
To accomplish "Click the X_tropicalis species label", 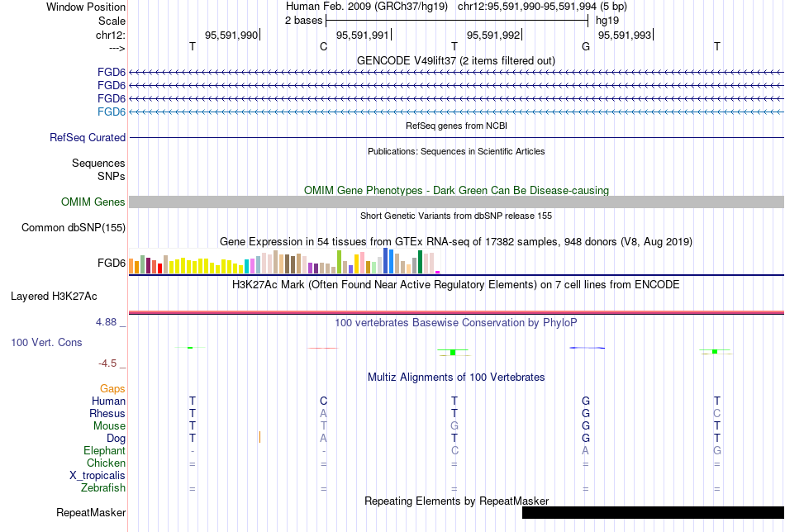I will (98, 476).
